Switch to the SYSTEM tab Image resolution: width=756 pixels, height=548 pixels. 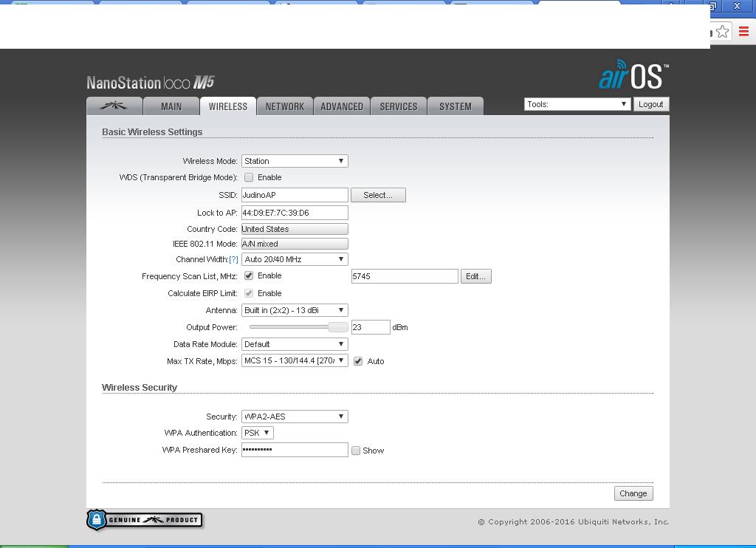pos(455,106)
